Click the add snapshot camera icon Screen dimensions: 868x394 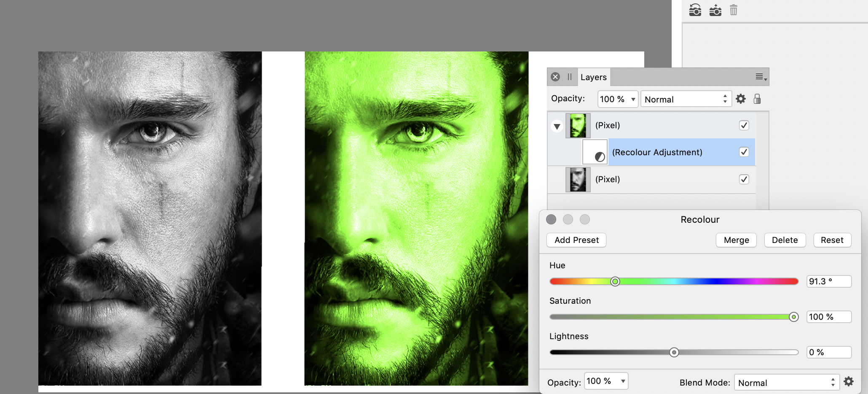pyautogui.click(x=715, y=10)
